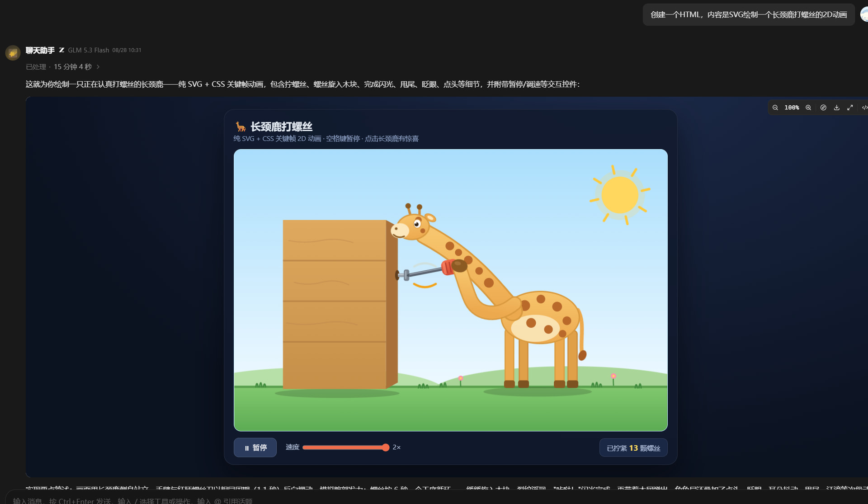
Task: Zoom out the preview canvas
Action: point(775,108)
